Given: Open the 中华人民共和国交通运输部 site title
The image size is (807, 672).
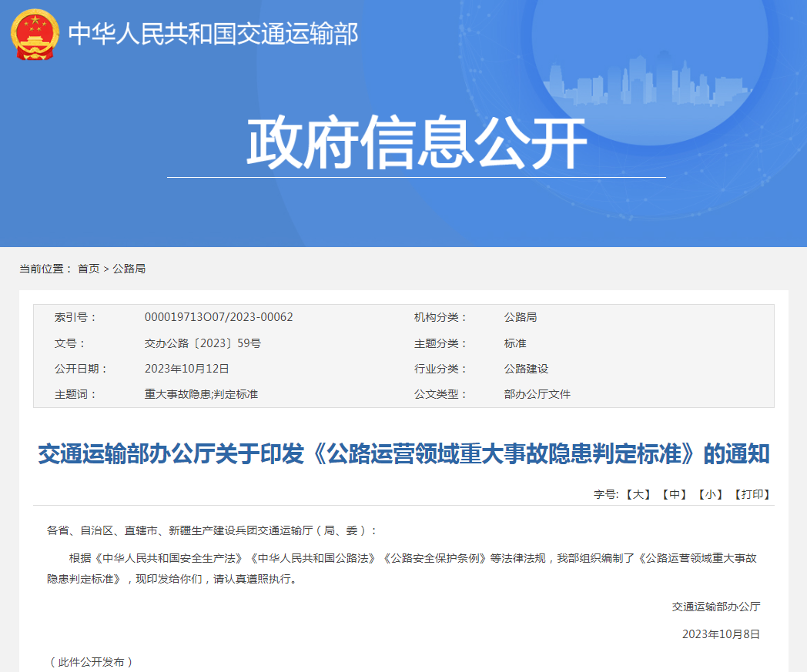Looking at the screenshot, I should click(x=213, y=34).
